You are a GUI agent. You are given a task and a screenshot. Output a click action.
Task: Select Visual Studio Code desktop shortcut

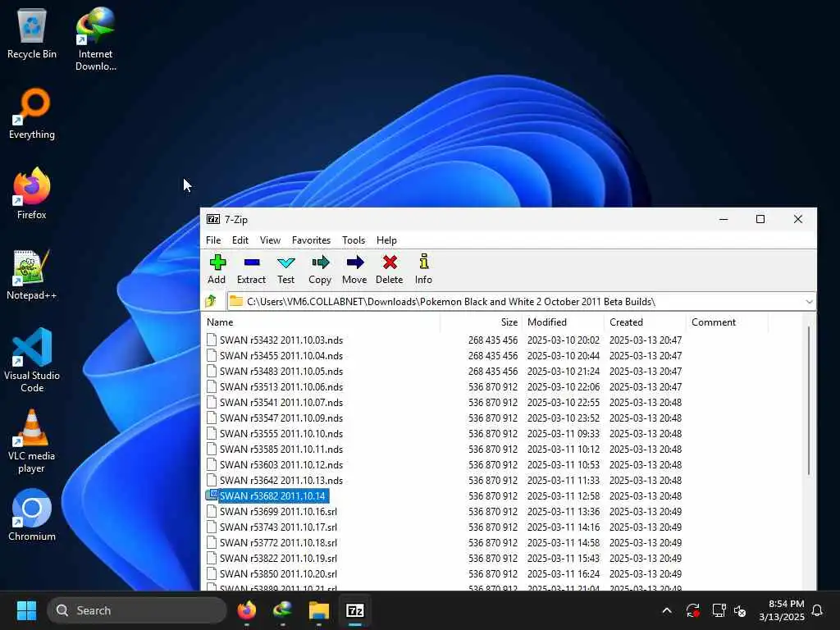(32, 360)
